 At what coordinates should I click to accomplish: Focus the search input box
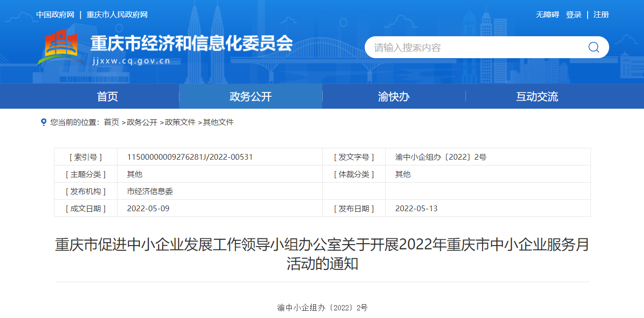tap(473, 47)
